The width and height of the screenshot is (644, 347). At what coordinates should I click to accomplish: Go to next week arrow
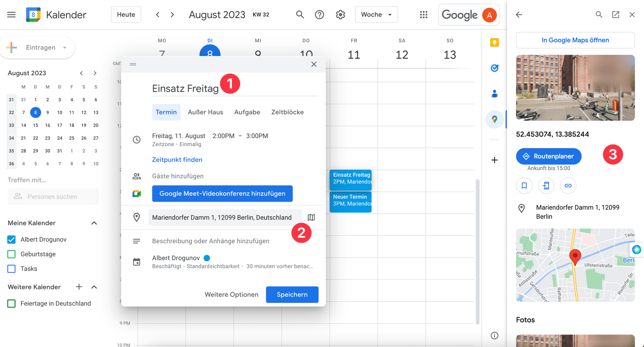pos(172,15)
